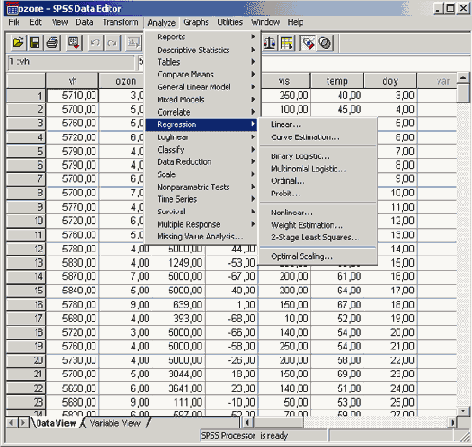The image size is (472, 447).
Task: Expand the Scale submenu
Action: tap(201, 174)
